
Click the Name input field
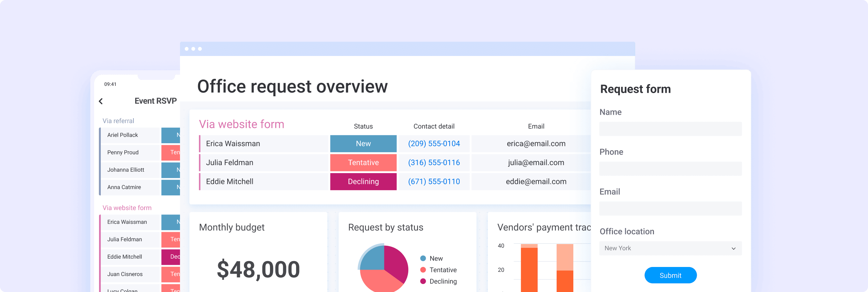670,129
